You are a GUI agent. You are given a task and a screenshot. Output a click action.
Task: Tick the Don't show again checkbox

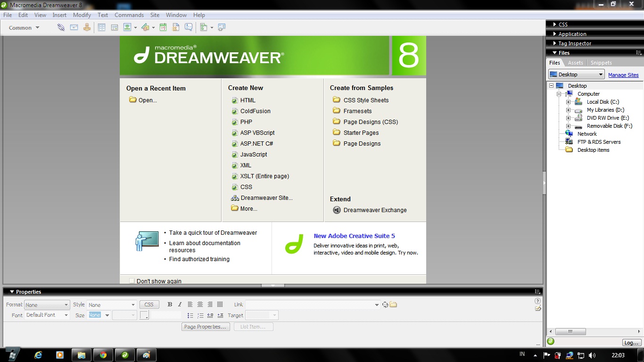click(x=132, y=281)
